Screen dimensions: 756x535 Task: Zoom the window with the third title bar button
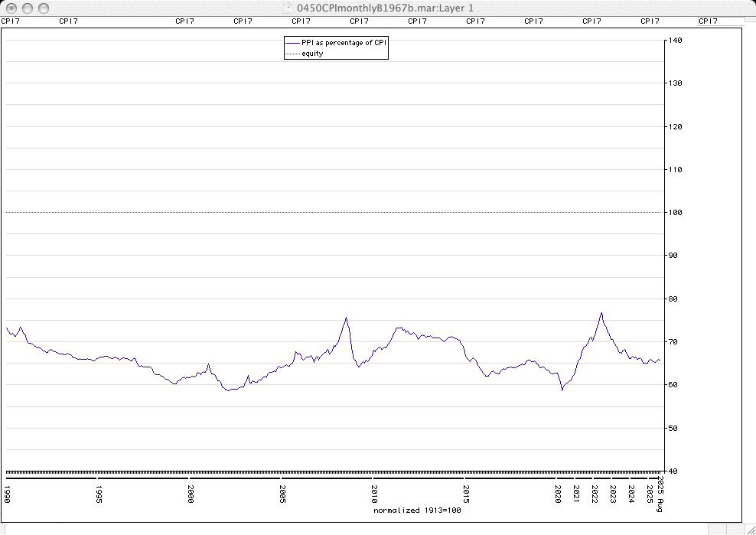(43, 8)
